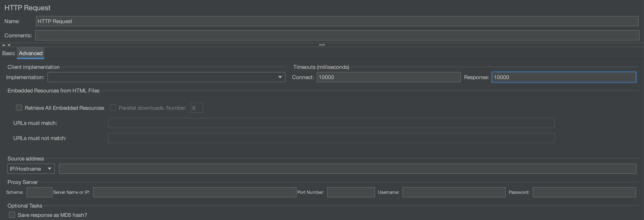This screenshot has height=220, width=644.
Task: Toggle the Parallel downloads checkbox
Action: click(113, 108)
